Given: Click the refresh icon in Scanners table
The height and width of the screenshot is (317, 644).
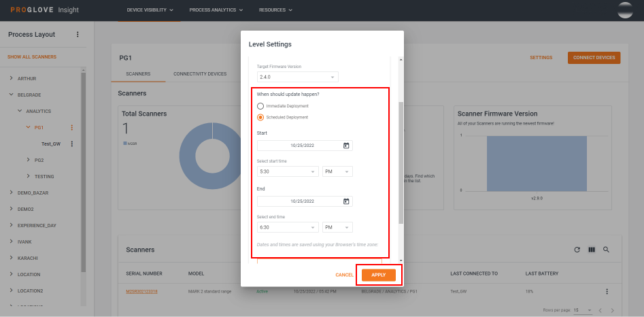Looking at the screenshot, I should pos(577,250).
